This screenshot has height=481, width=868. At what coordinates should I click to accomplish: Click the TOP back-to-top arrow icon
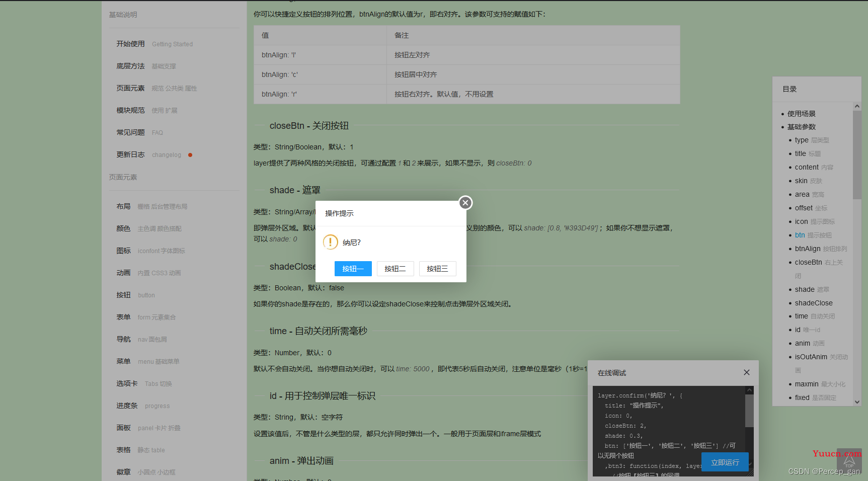tap(849, 461)
